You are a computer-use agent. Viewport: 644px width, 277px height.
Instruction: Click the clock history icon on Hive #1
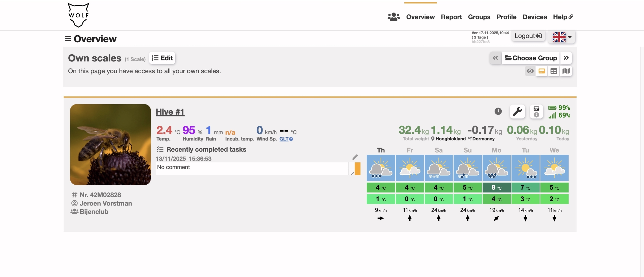[498, 111]
